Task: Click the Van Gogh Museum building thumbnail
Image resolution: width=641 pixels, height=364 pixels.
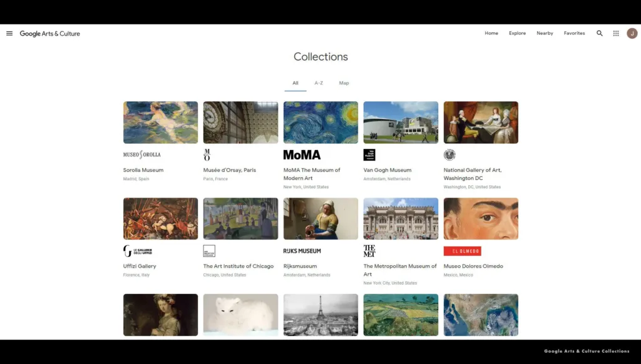Action: click(401, 123)
